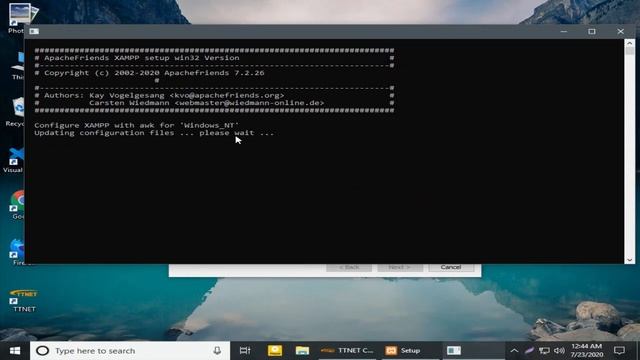This screenshot has width=640, height=360.
Task: Select the Google Chrome desktop shortcut
Action: 17,205
